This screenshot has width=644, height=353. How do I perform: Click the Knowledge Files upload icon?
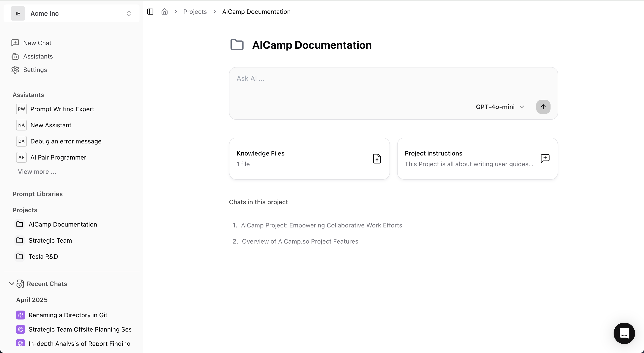377,158
